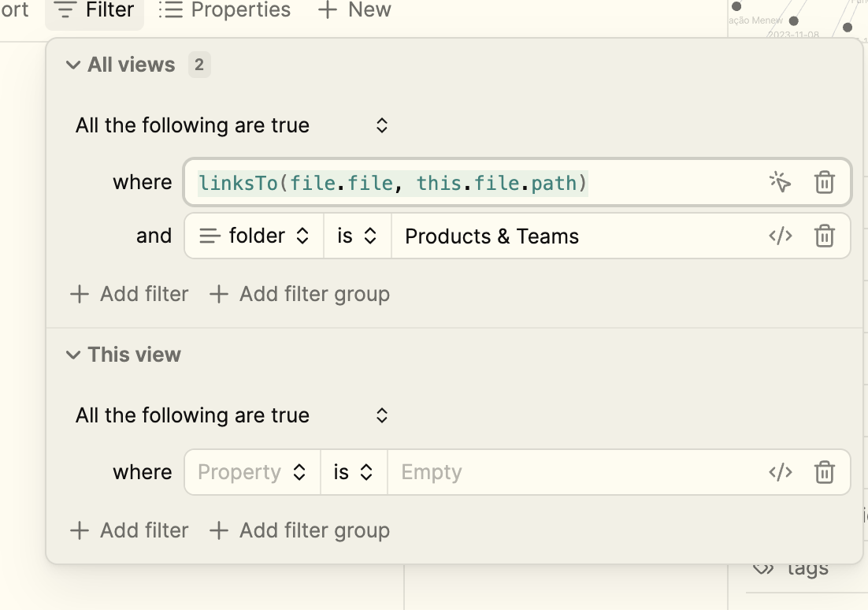The image size is (868, 610).
Task: Change the folder filter 'is' operator
Action: pos(356,236)
